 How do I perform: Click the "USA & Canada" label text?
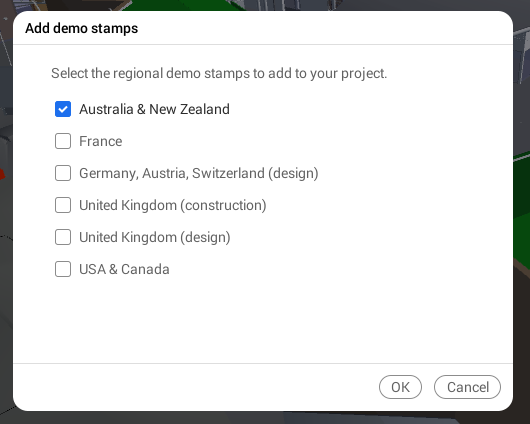pos(124,269)
